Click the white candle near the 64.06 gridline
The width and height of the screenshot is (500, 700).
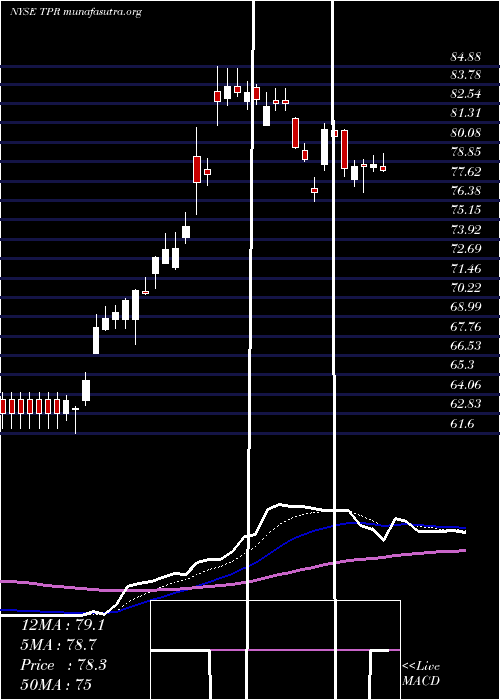coord(86,391)
